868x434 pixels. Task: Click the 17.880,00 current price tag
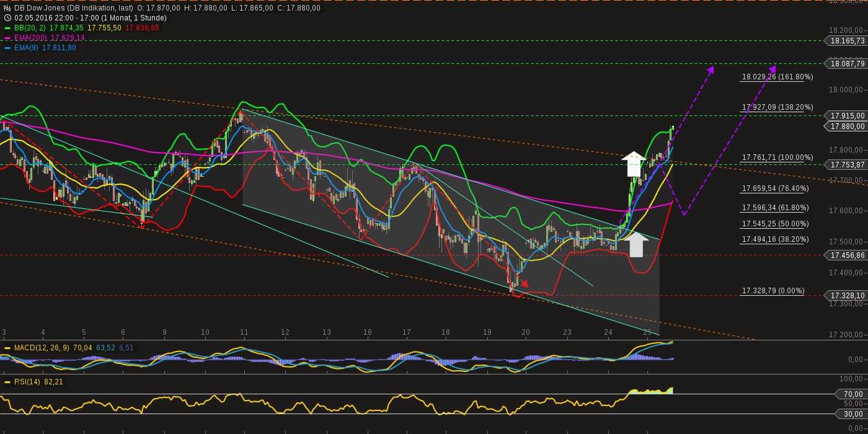click(x=847, y=126)
